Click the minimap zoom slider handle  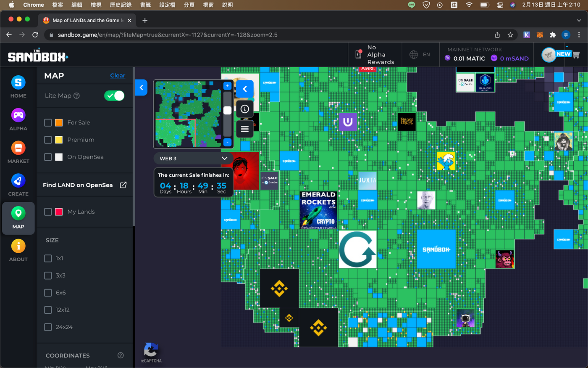[227, 110]
